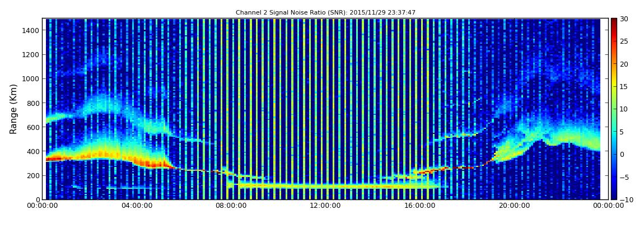
Task: Click the colorbar value 10
Action: pos(624,109)
